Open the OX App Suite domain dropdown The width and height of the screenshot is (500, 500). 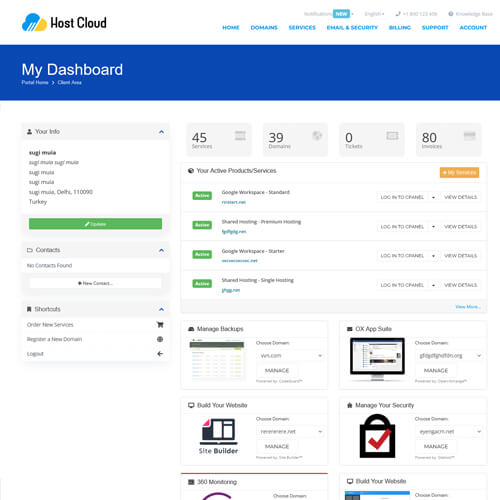click(x=450, y=356)
